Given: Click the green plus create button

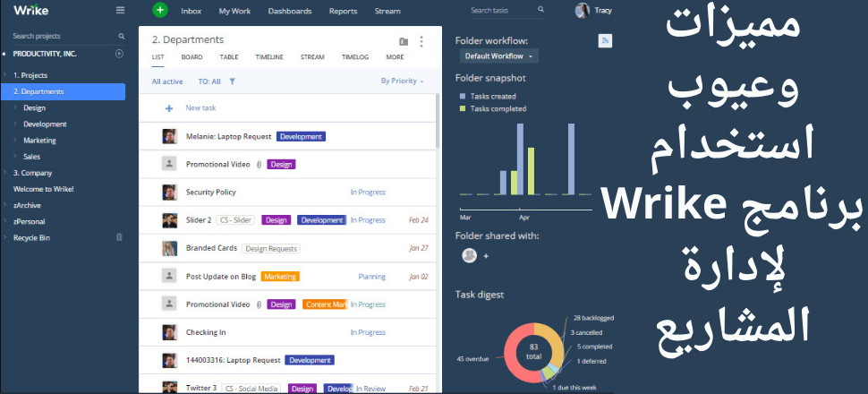Looking at the screenshot, I should (160, 10).
